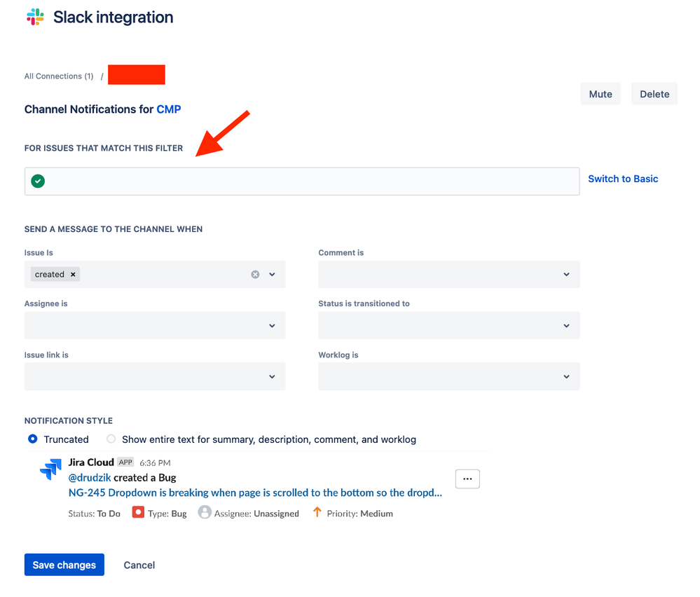700x597 pixels.
Task: Open the Comment is dropdown
Action: pos(448,274)
